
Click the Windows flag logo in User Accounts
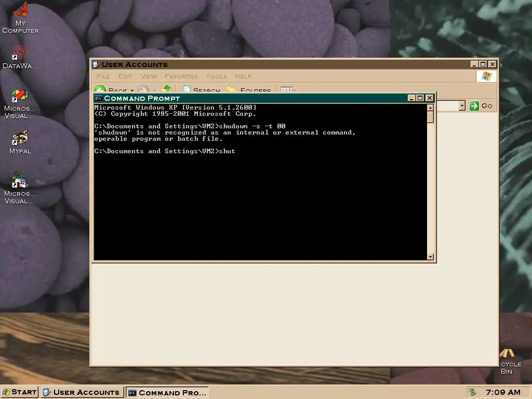[x=486, y=76]
